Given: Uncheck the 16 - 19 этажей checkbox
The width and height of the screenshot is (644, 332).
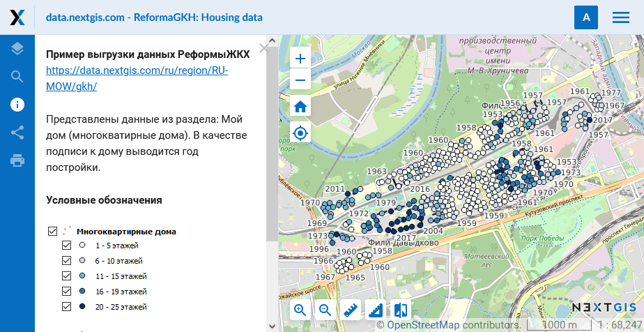Looking at the screenshot, I should [66, 292].
